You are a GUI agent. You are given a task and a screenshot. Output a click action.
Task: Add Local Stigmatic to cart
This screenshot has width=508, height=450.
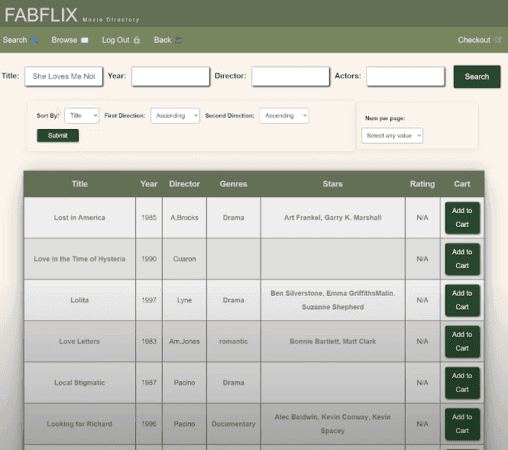point(462,383)
